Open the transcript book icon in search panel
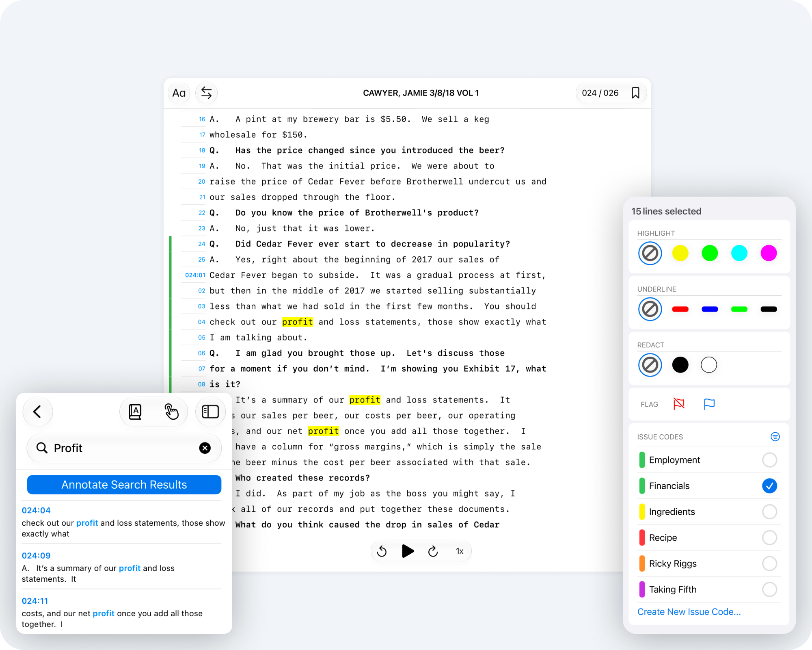The width and height of the screenshot is (812, 650). [x=135, y=412]
